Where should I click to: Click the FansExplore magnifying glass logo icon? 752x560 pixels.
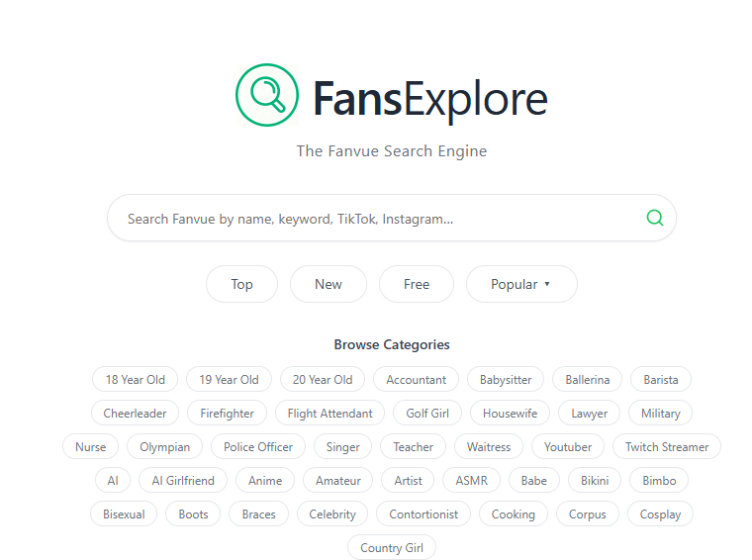tap(266, 95)
